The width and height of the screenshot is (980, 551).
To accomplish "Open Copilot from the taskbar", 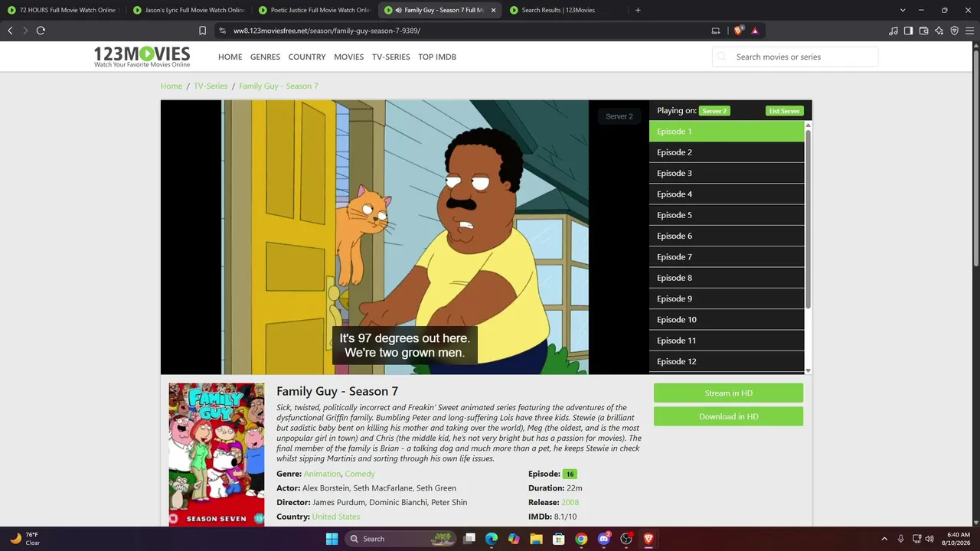I will pos(514,539).
